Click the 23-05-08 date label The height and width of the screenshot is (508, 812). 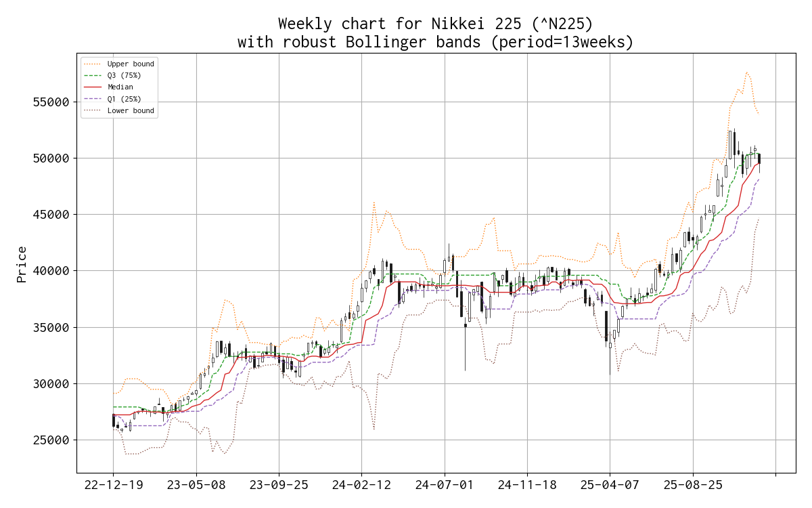pyautogui.click(x=196, y=486)
